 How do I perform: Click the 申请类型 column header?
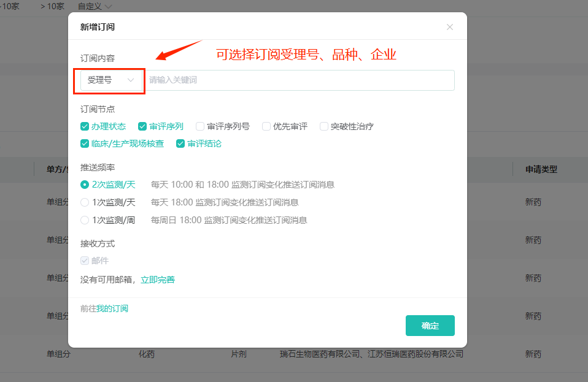[x=541, y=169]
